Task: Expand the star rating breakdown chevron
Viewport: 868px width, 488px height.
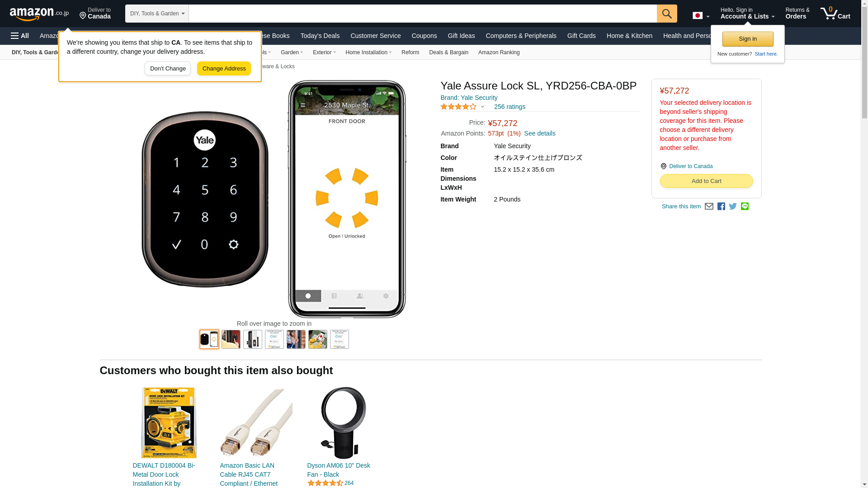Action: coord(482,107)
